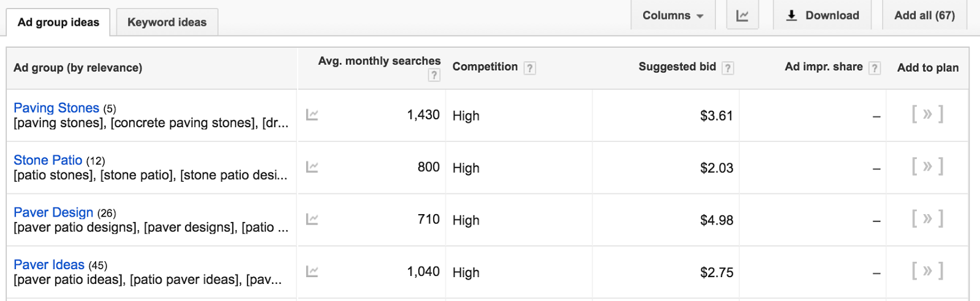Show search trend chart for Stone Patio
The height and width of the screenshot is (301, 980).
[312, 166]
